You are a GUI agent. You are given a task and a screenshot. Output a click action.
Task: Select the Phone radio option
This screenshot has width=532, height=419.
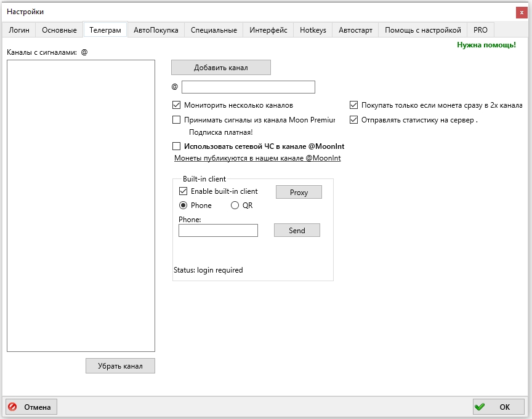pos(183,206)
